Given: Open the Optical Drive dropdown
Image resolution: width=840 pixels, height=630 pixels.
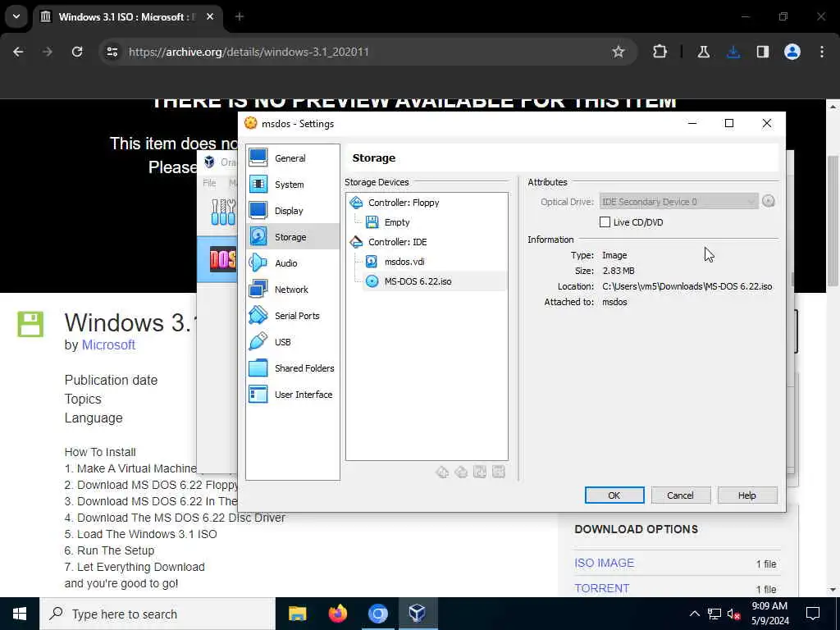Looking at the screenshot, I should [x=678, y=202].
